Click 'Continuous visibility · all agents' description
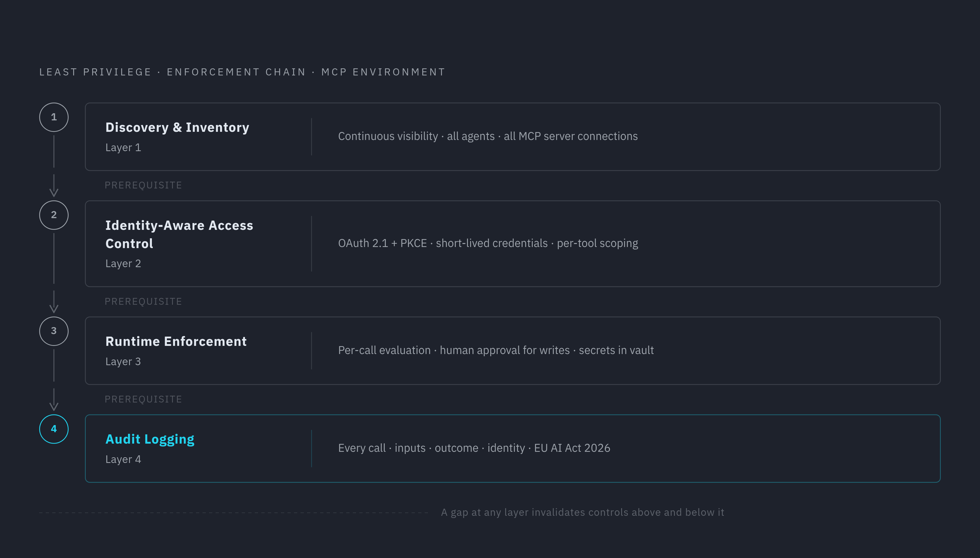980x558 pixels. tap(488, 136)
